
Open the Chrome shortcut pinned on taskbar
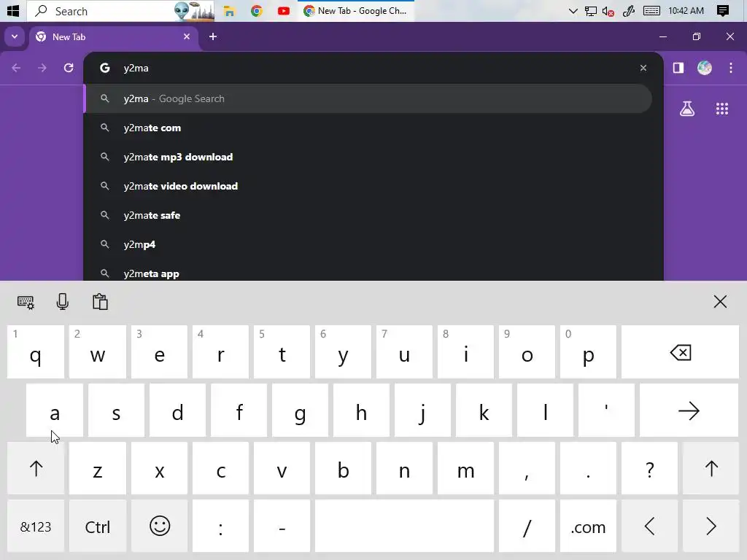[x=257, y=11]
